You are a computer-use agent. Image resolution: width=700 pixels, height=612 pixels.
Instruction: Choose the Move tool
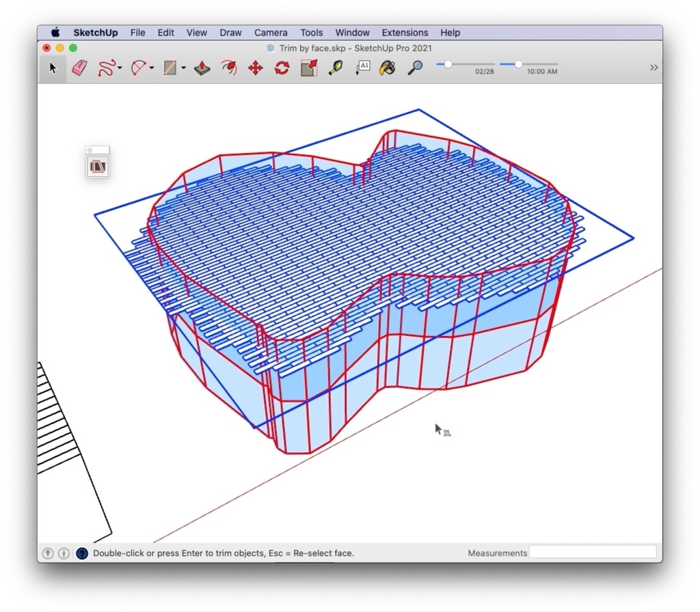click(256, 68)
